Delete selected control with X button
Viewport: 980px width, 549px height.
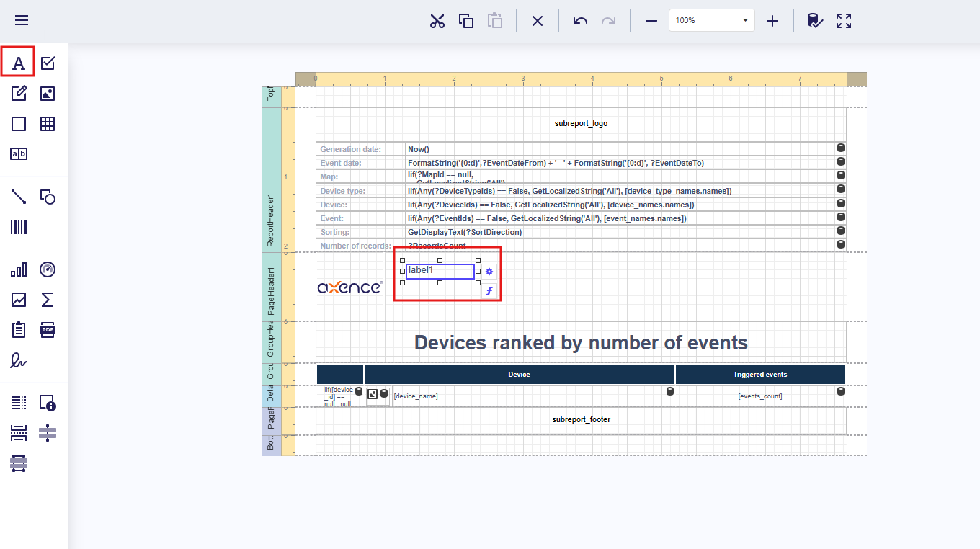pos(538,21)
